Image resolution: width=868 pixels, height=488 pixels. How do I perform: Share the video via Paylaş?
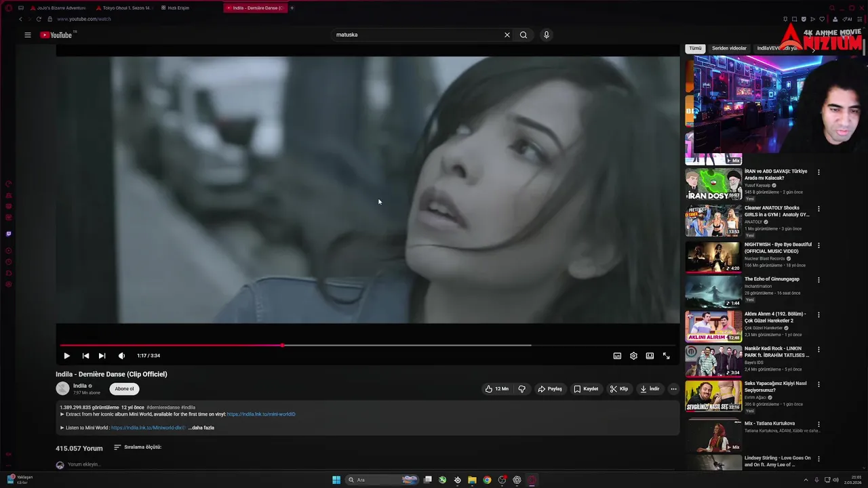click(x=550, y=389)
